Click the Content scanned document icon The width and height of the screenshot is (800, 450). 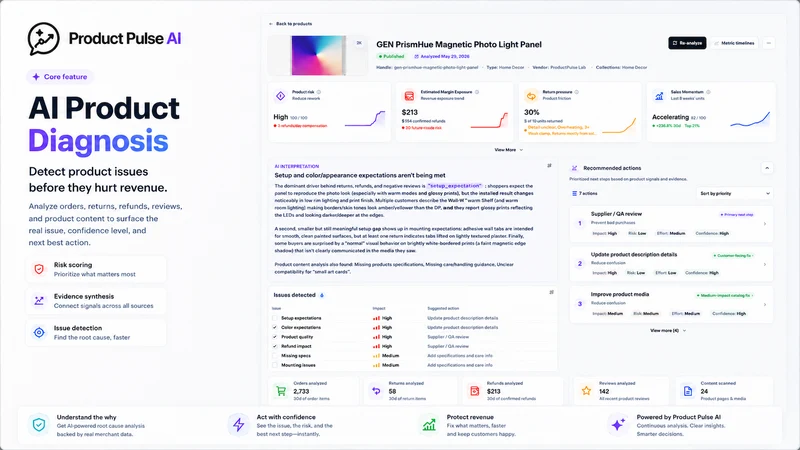pyautogui.click(x=688, y=391)
